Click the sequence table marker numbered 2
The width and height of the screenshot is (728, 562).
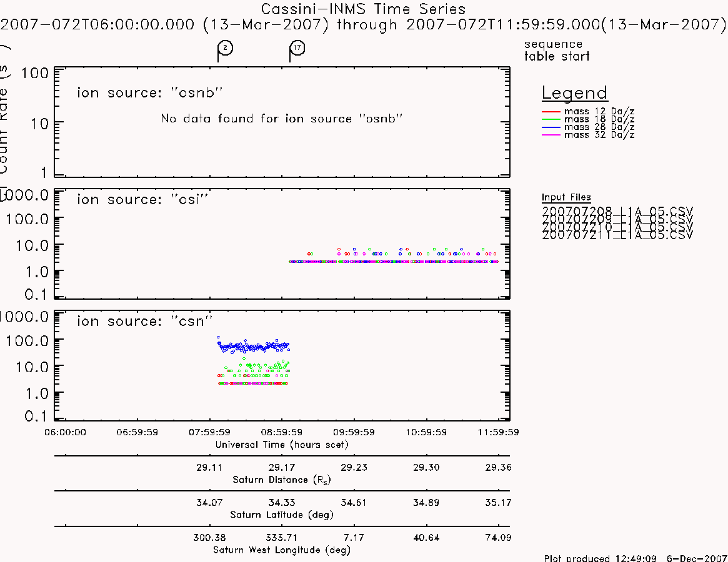(225, 48)
